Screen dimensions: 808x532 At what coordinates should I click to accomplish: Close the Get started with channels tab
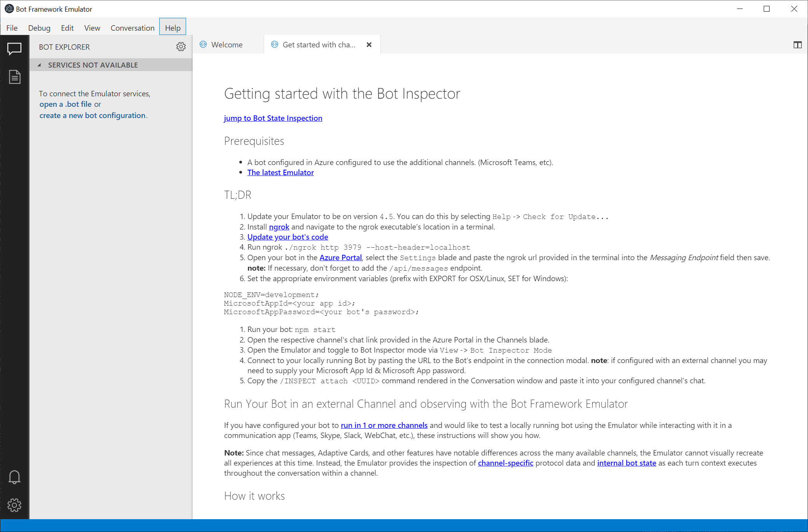(369, 45)
